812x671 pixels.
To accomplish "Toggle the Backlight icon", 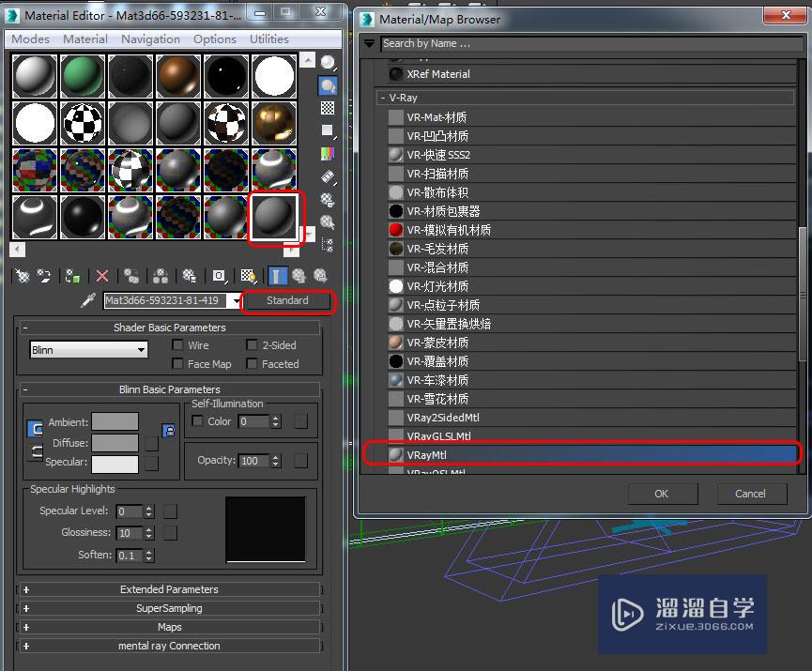I will [328, 85].
